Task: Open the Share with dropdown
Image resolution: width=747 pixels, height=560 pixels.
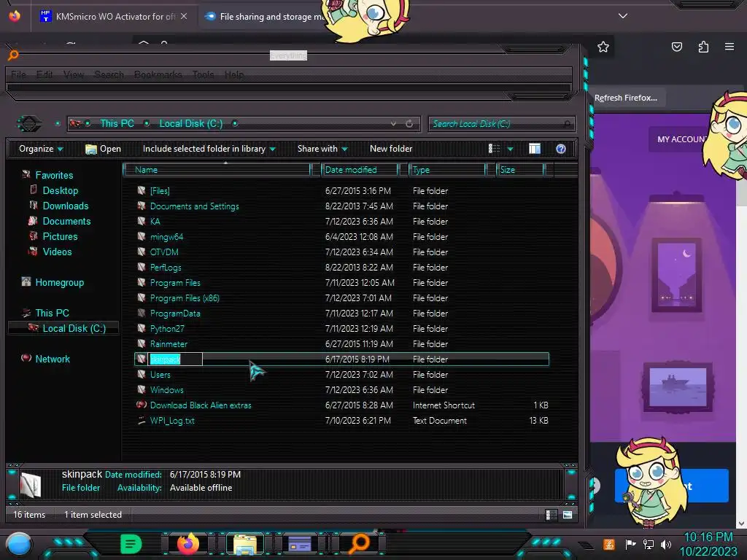Action: [x=322, y=149]
